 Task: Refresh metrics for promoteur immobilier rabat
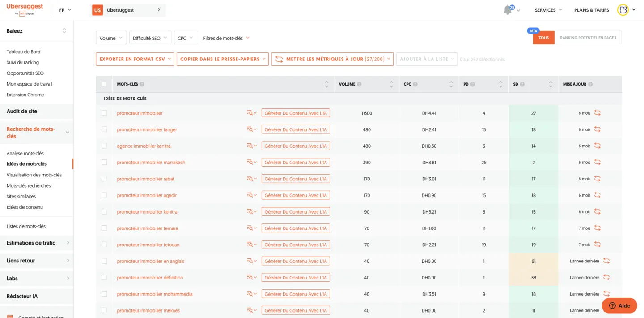tap(597, 179)
